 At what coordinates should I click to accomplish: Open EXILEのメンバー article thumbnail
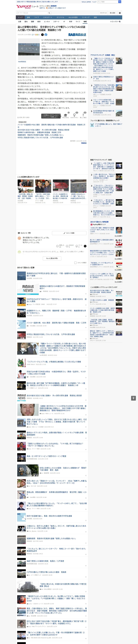tap(78, 186)
